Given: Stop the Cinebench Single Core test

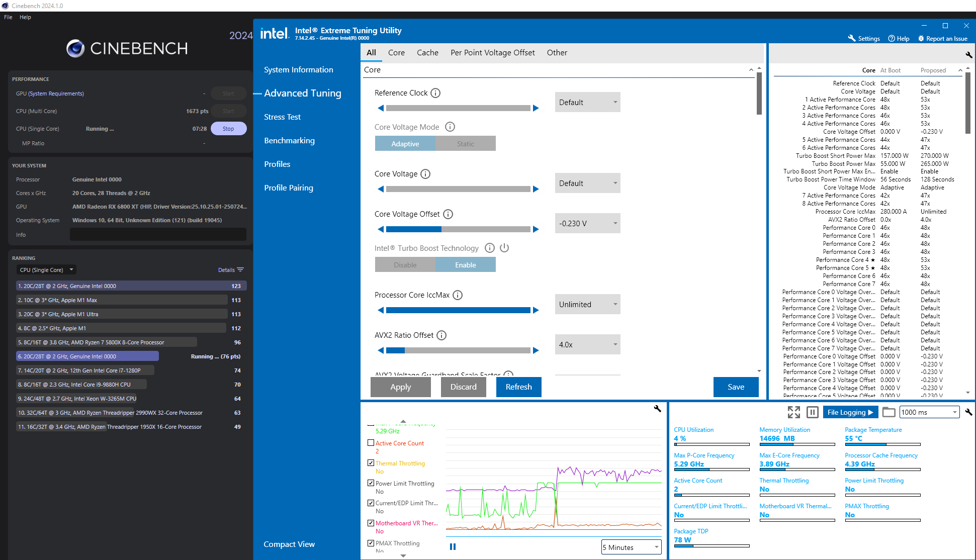Looking at the screenshot, I should pyautogui.click(x=228, y=129).
